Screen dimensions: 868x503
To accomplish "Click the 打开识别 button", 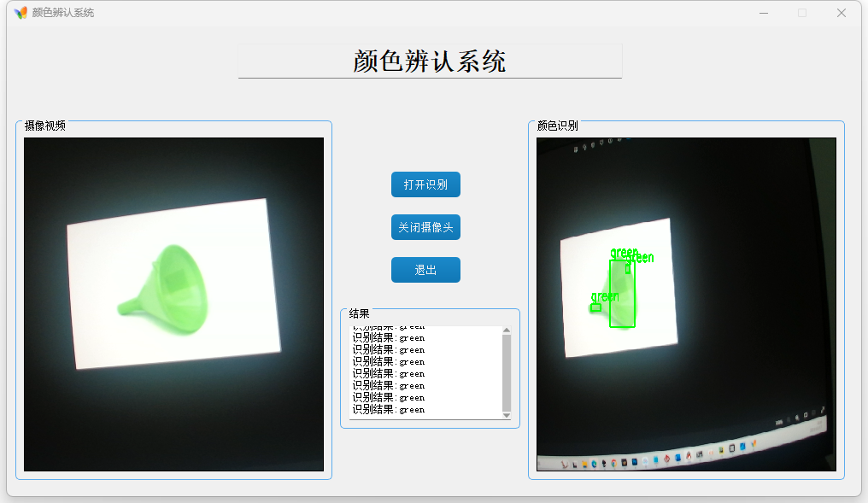I will tap(425, 184).
